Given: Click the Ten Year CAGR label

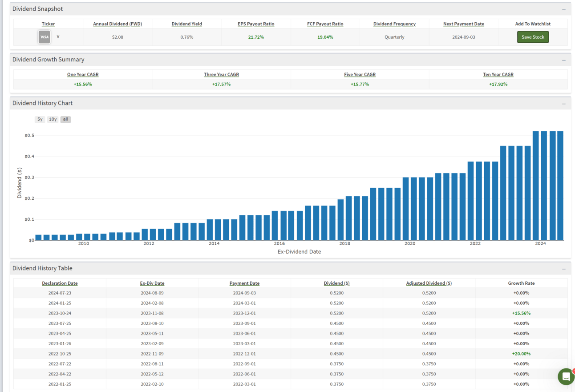Looking at the screenshot, I should coord(498,75).
